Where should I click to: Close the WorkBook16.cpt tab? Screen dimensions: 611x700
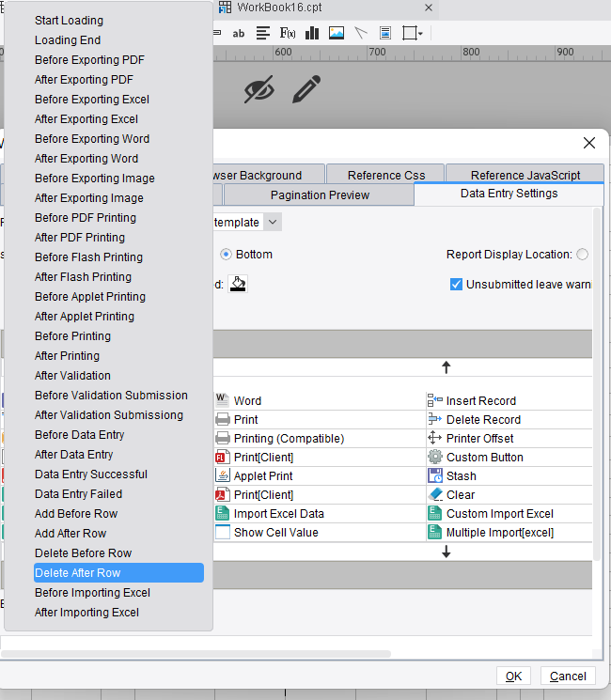(x=429, y=8)
